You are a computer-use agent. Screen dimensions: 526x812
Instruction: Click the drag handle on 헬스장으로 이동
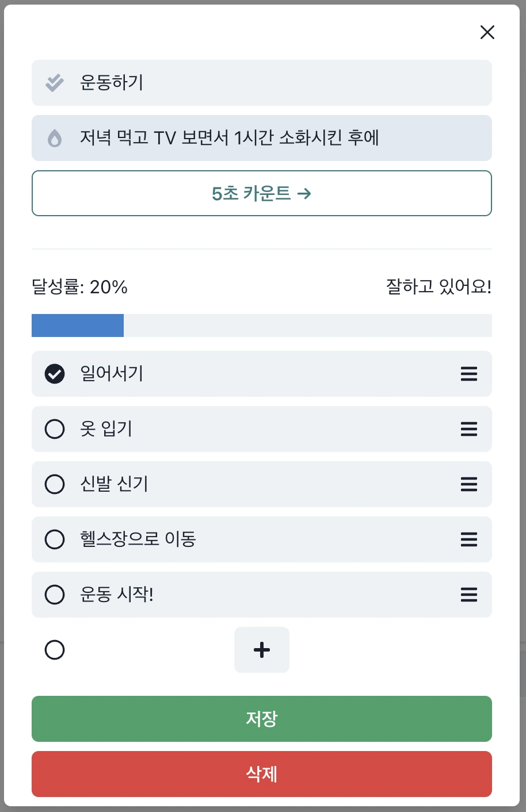[x=469, y=539]
